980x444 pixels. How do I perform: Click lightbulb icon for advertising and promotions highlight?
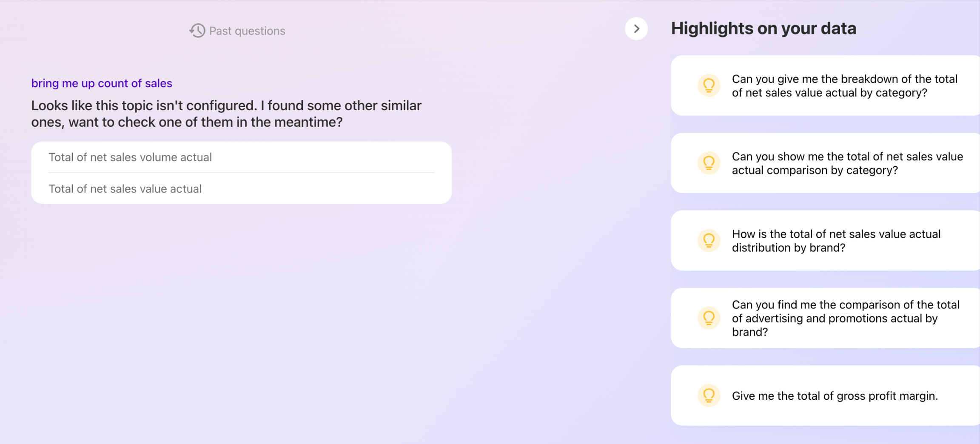(x=709, y=318)
